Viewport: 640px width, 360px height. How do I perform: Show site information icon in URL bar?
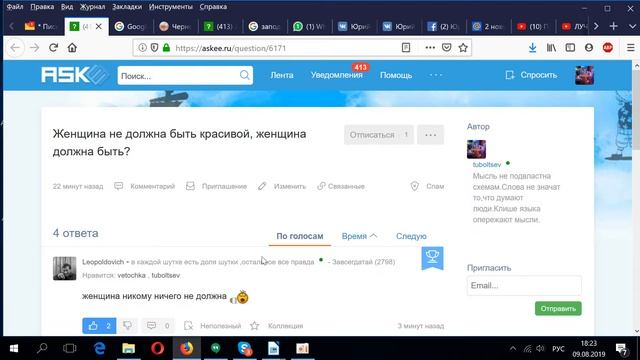[142, 48]
